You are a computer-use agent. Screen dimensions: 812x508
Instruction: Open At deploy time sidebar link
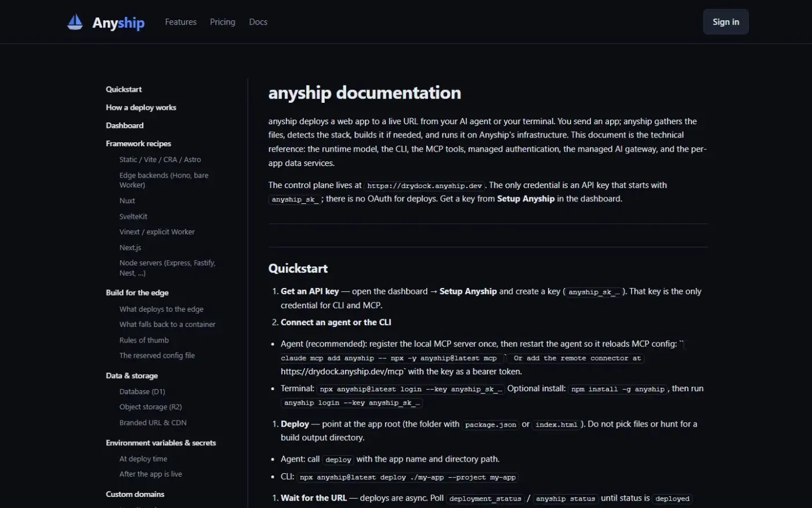click(x=143, y=459)
